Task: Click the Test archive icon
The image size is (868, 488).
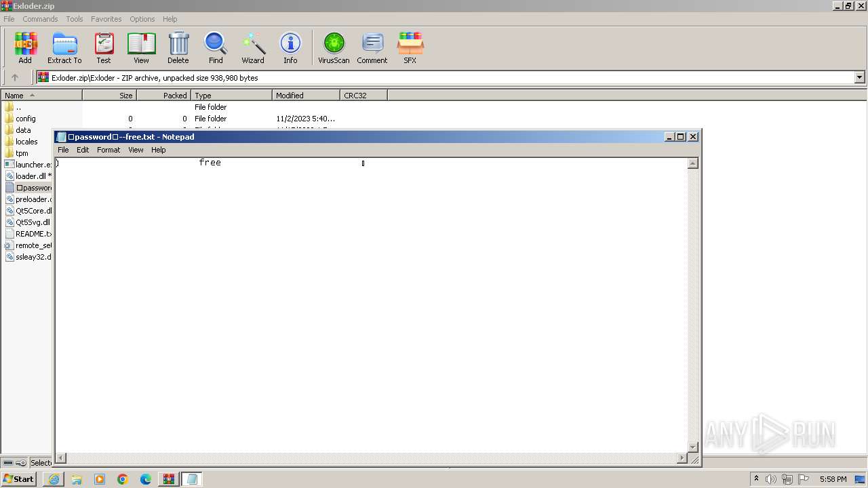Action: pyautogui.click(x=104, y=48)
